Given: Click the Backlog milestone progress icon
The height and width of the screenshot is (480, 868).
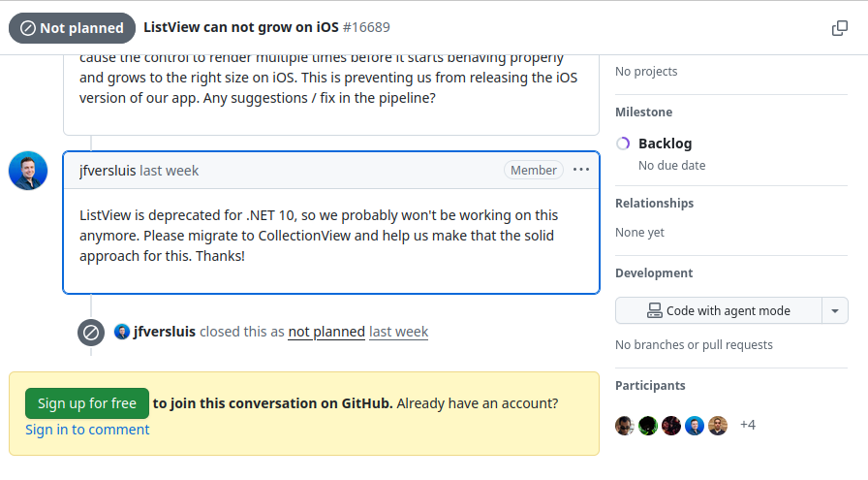Looking at the screenshot, I should [x=623, y=144].
